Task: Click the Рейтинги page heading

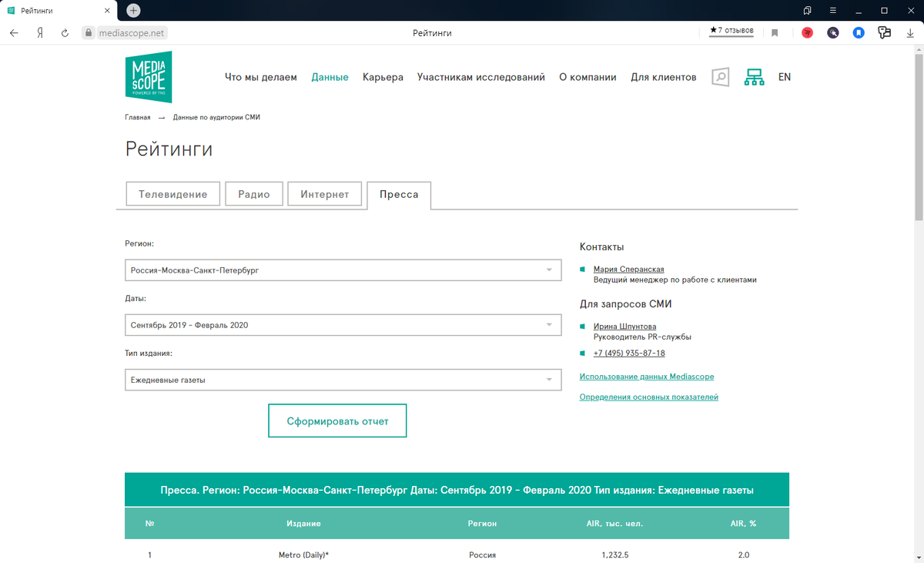Action: tap(169, 149)
